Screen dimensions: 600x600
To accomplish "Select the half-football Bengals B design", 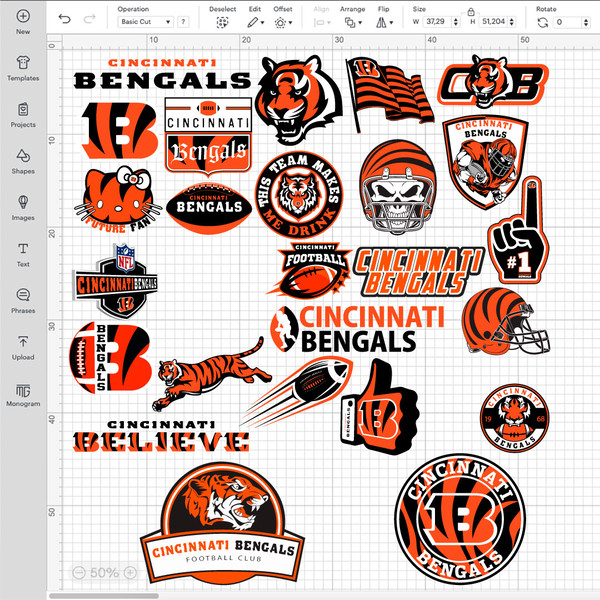I will tap(110, 358).
